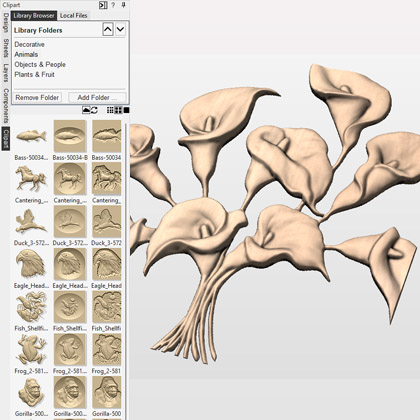
Task: Select the Plants & Fruit library folder
Action: point(34,74)
